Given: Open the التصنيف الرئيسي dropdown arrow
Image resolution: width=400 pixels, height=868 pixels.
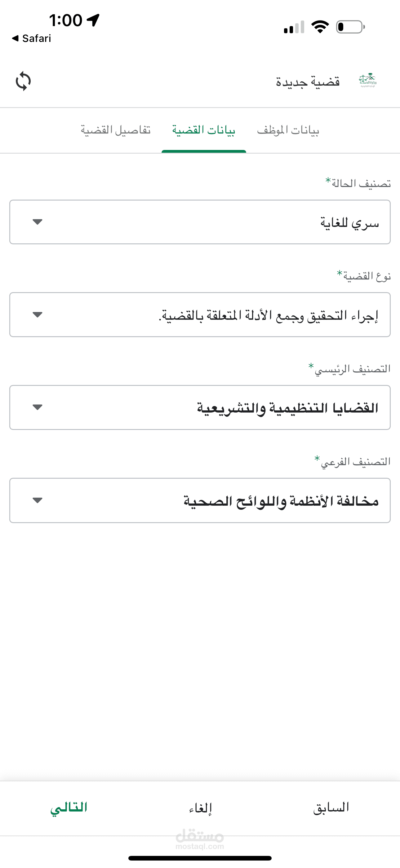Looking at the screenshot, I should pos(38,407).
